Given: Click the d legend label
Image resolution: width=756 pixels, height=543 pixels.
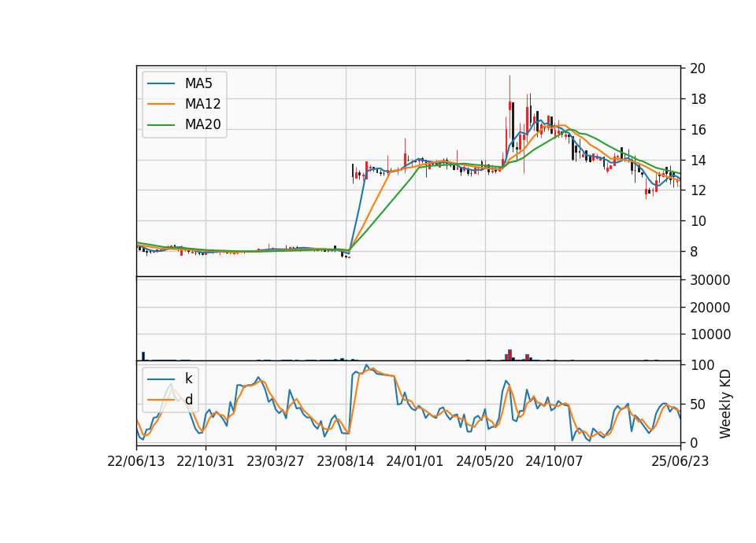Looking at the screenshot, I should click(x=189, y=400).
